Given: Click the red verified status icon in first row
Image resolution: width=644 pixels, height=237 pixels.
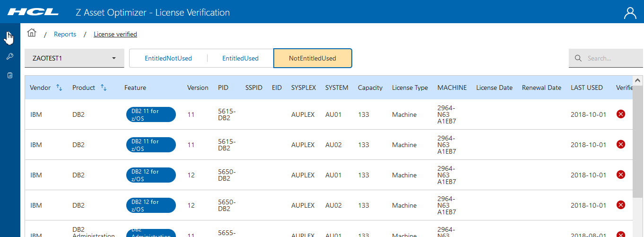Looking at the screenshot, I should coord(621,114).
